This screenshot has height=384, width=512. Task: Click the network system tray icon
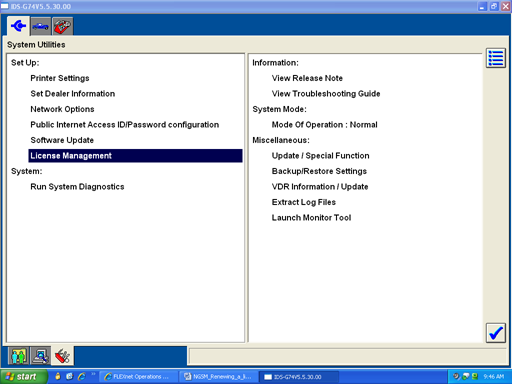[465, 377]
